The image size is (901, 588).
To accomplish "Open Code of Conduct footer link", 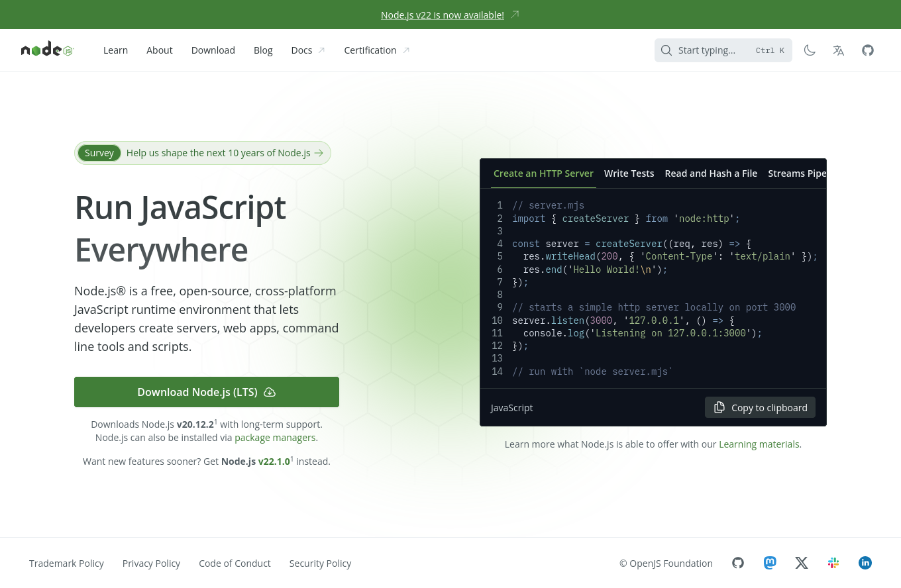I will pyautogui.click(x=235, y=563).
